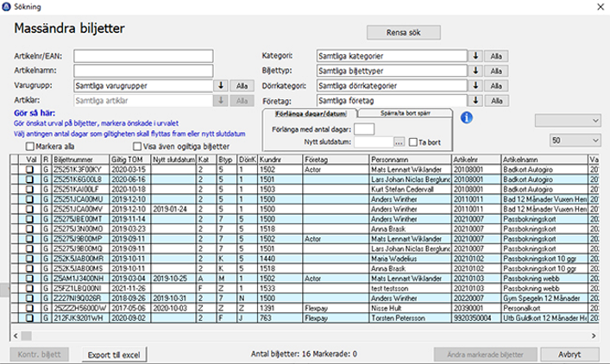This screenshot has width=610, height=364.
Task: Click article name Personalkort
Action: (x=522, y=308)
